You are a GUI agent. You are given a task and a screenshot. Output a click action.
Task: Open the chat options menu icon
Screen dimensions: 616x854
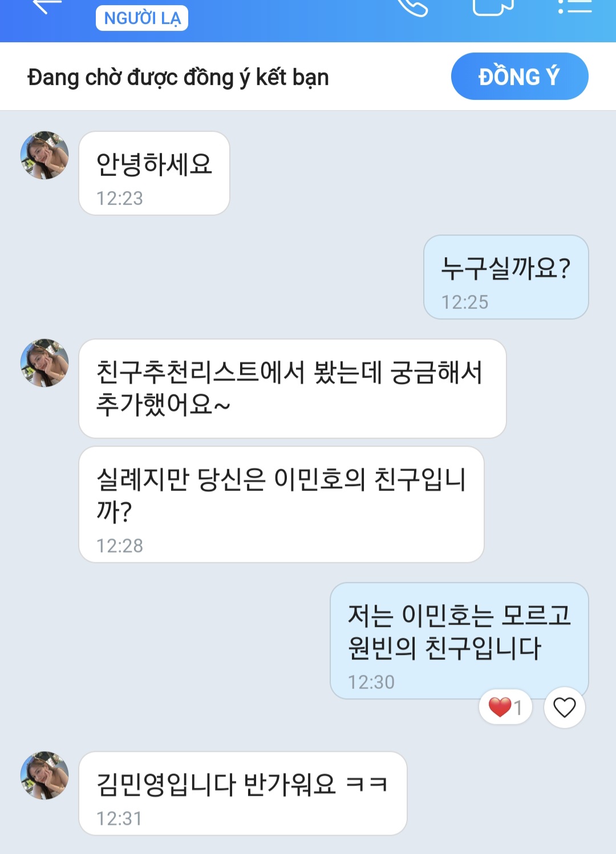(x=574, y=6)
